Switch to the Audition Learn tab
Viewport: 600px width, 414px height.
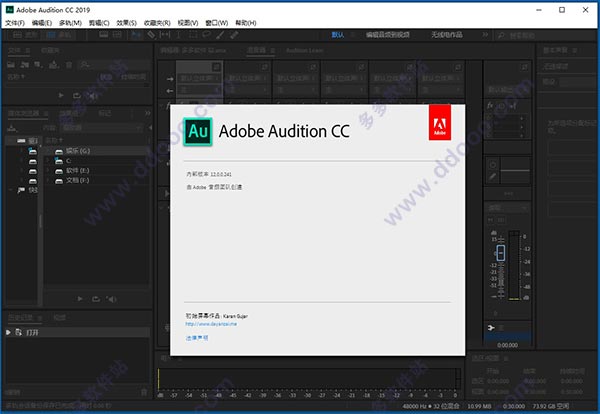tap(305, 50)
